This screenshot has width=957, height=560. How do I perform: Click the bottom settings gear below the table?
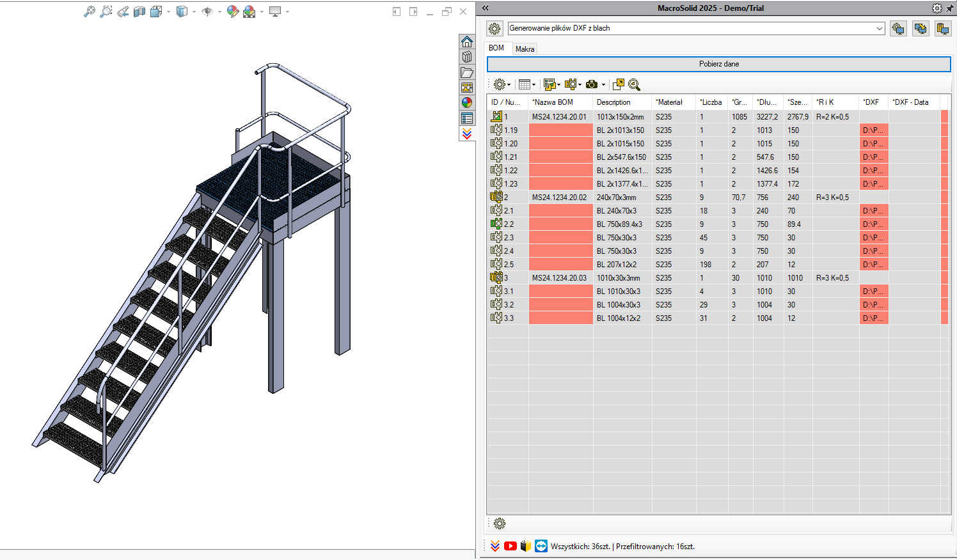tap(500, 524)
